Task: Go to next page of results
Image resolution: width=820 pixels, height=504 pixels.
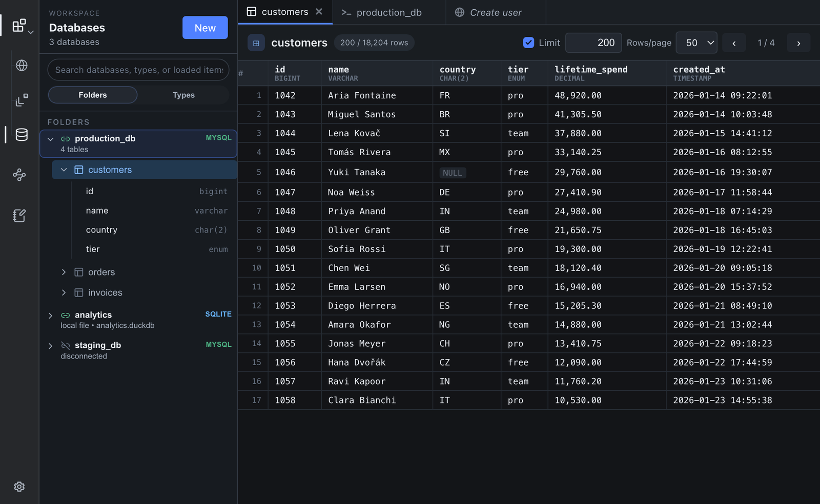Action: click(x=798, y=43)
